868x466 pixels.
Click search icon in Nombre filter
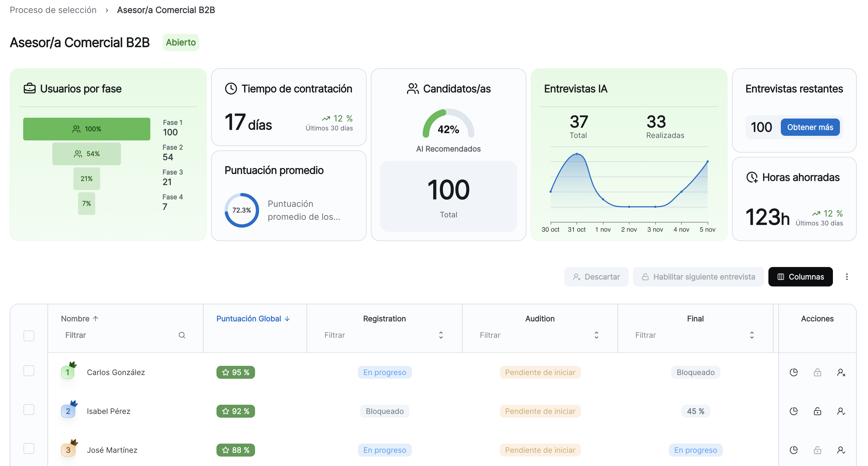click(x=182, y=335)
